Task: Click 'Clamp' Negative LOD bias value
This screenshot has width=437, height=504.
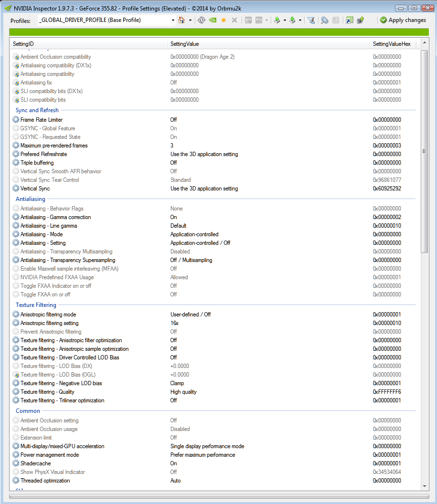Action: (x=177, y=383)
